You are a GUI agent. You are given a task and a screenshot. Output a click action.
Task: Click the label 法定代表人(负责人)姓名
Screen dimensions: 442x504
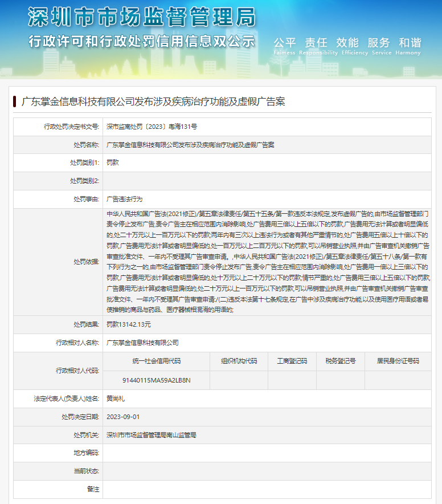coord(67,399)
